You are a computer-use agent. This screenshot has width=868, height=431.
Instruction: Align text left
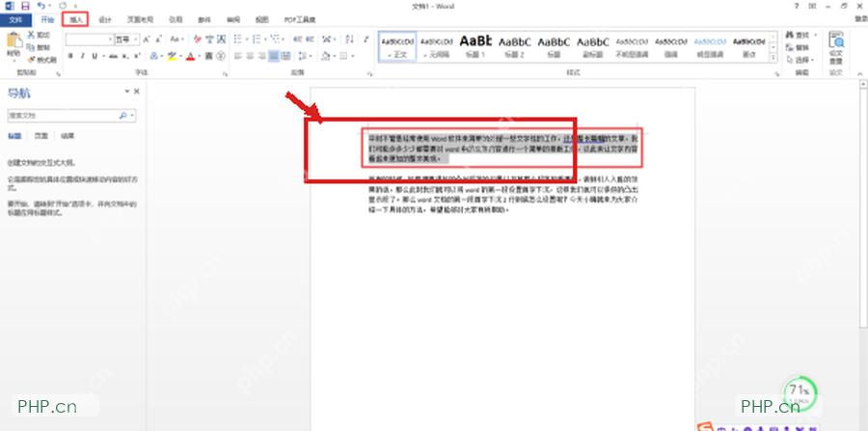(x=237, y=56)
